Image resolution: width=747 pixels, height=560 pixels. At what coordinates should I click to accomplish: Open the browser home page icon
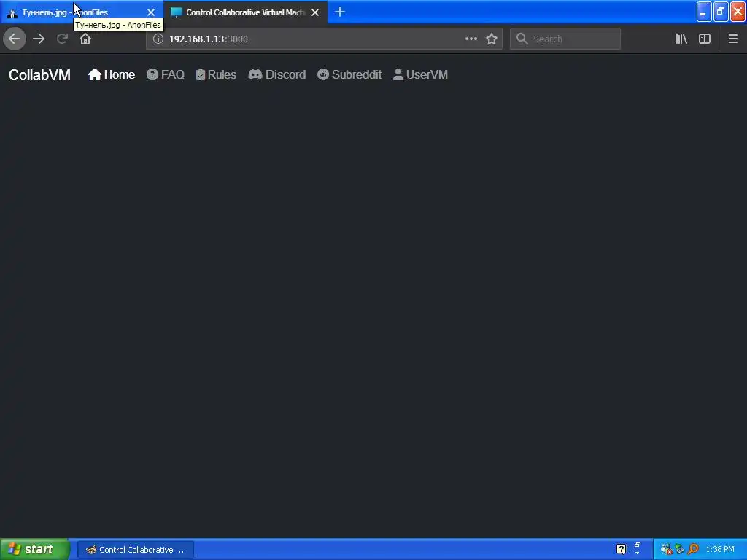pyautogui.click(x=85, y=39)
